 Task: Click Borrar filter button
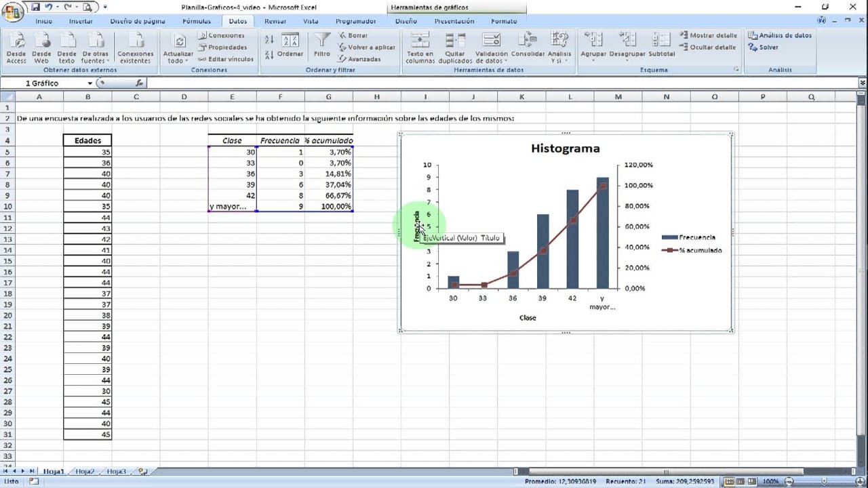[x=353, y=35]
